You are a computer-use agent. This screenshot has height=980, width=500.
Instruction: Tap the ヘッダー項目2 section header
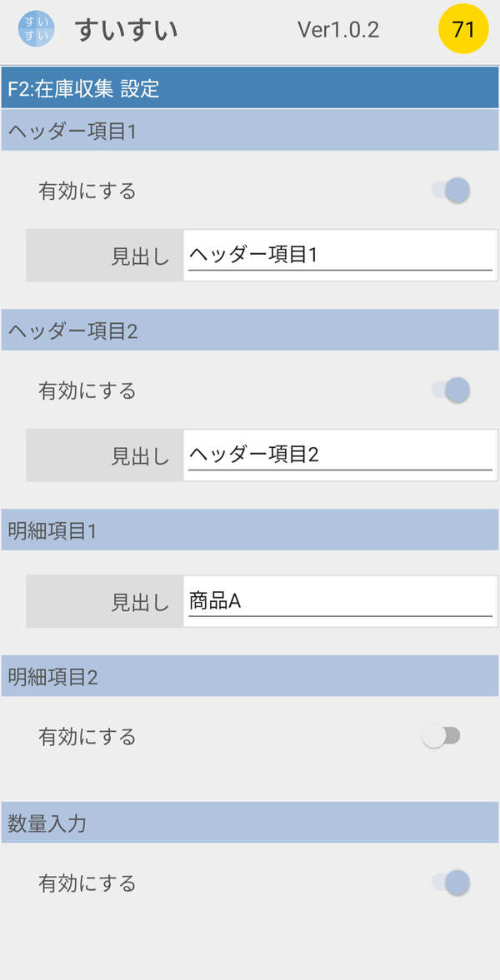[x=250, y=330]
